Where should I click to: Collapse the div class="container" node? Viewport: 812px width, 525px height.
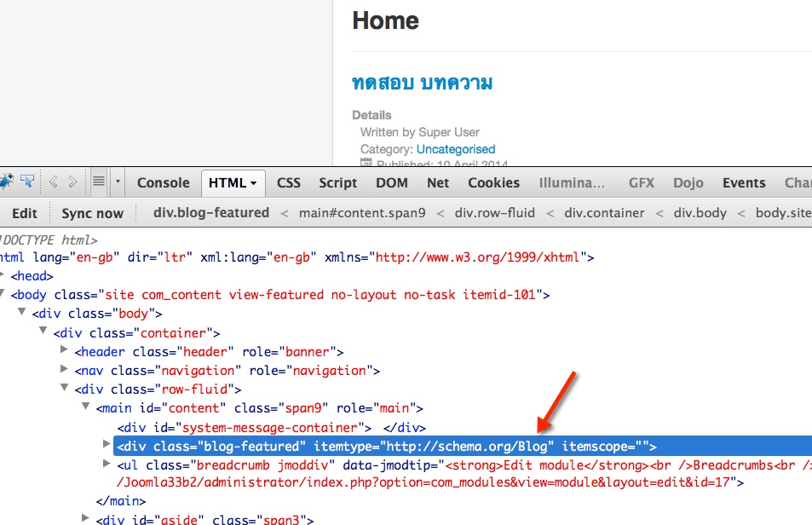pos(43,331)
